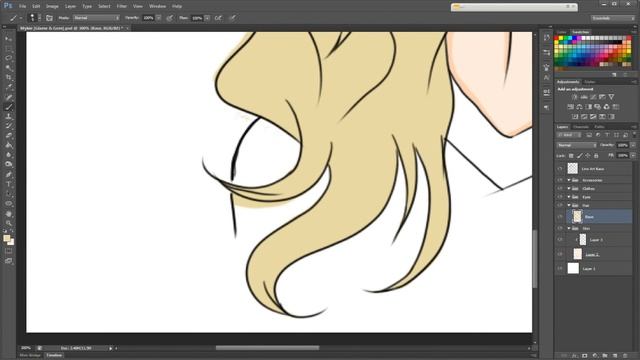Add a Hue/Saturation adjustment
This screenshot has height=360, width=640.
(x=570, y=107)
